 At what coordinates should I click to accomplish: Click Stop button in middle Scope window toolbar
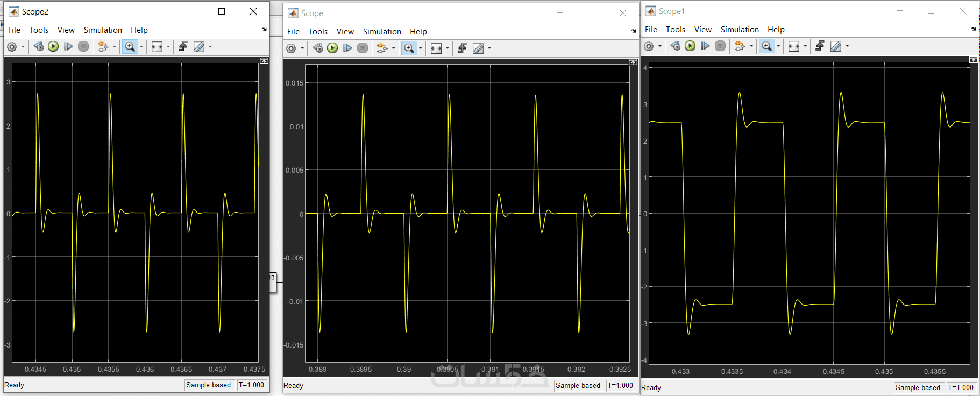[363, 48]
